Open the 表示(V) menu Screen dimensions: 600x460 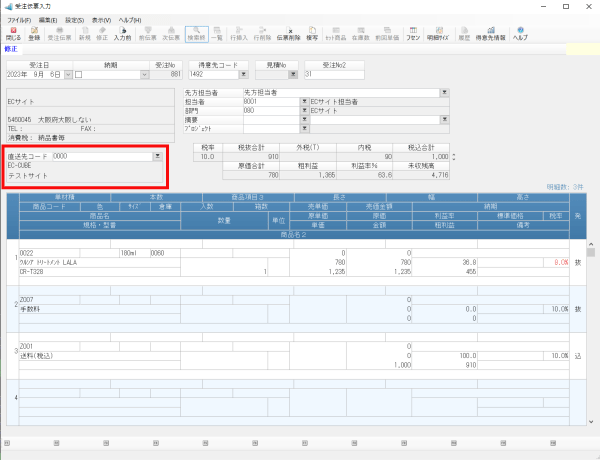[101, 20]
